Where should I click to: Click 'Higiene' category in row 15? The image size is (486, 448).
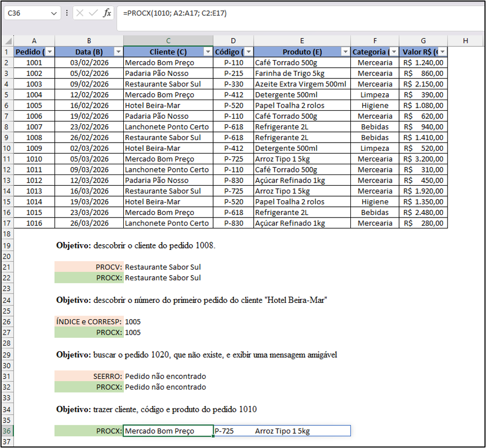pos(375,202)
